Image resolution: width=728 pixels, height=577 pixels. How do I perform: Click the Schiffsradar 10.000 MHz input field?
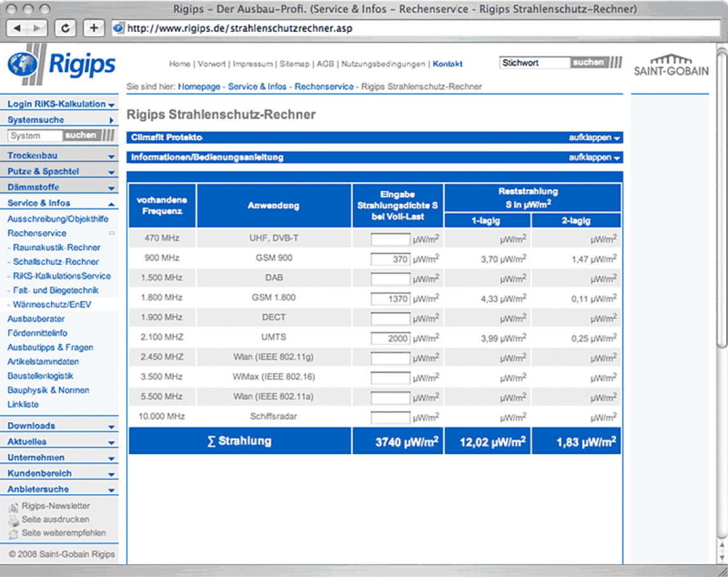pos(391,417)
